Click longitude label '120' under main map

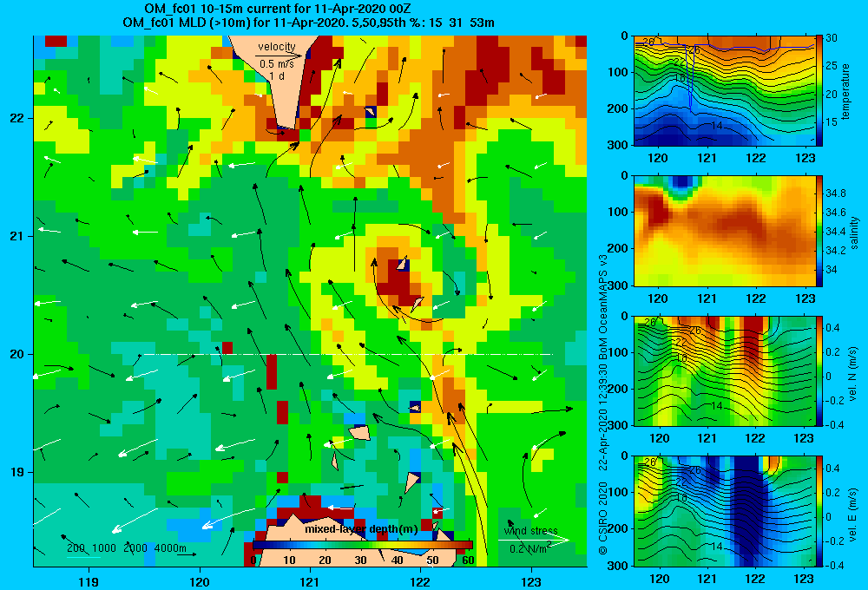pos(200,582)
